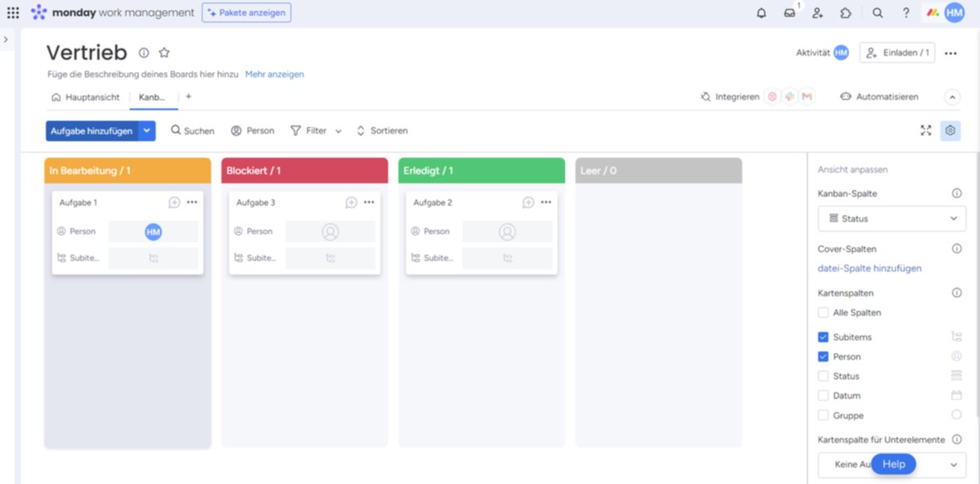Image resolution: width=980 pixels, height=484 pixels.
Task: Click the Pakete anzeigen button
Action: [246, 12]
